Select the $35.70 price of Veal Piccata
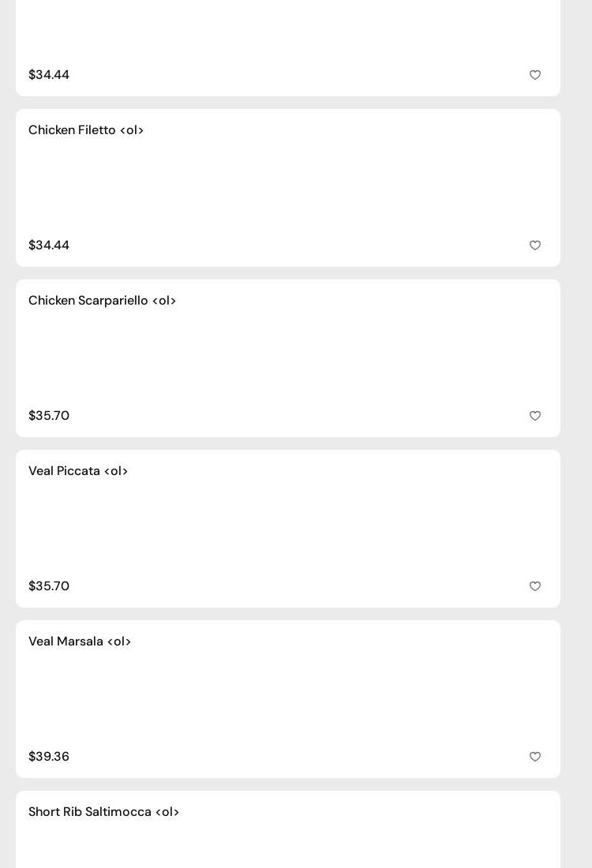This screenshot has width=592, height=868. [49, 586]
